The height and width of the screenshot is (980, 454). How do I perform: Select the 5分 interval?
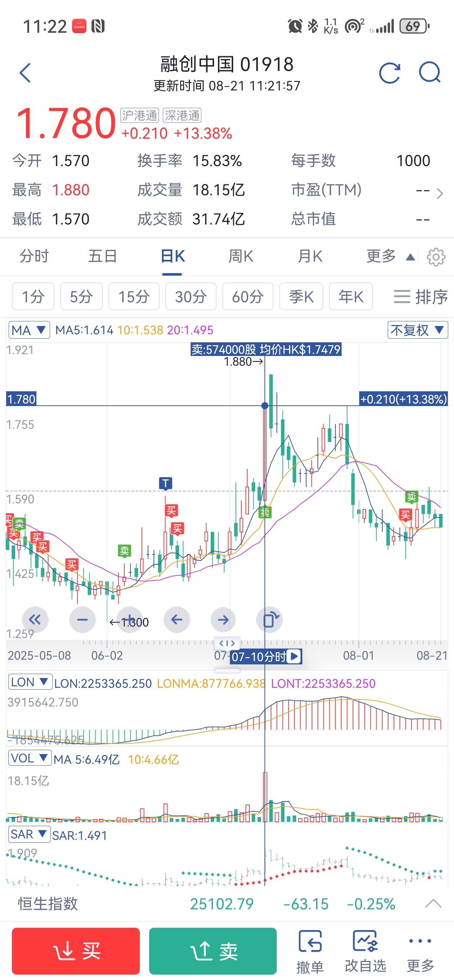click(x=81, y=297)
